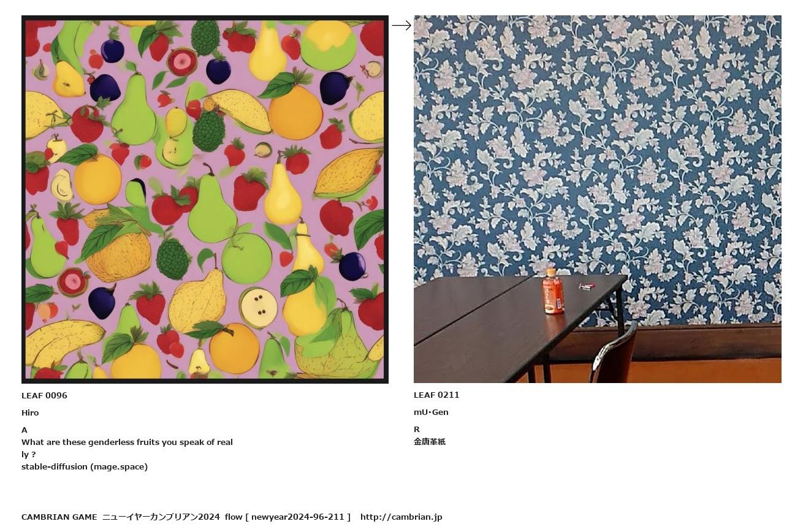Select the author name mU·Gen
The width and height of the screenshot is (803, 532).
[431, 412]
